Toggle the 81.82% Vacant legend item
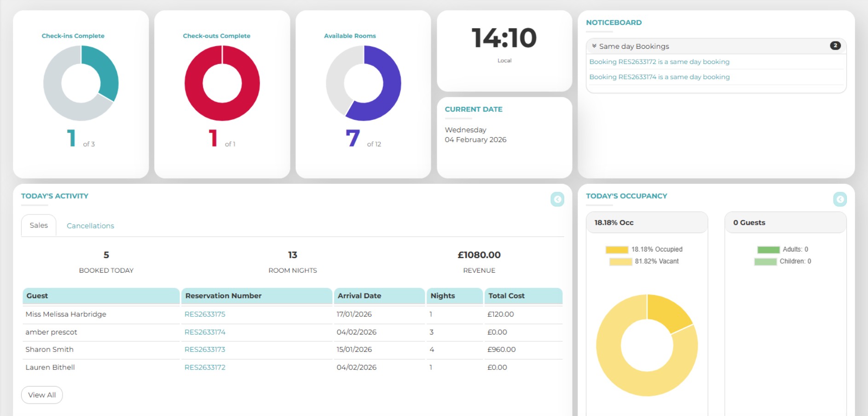The image size is (868, 416). [644, 261]
